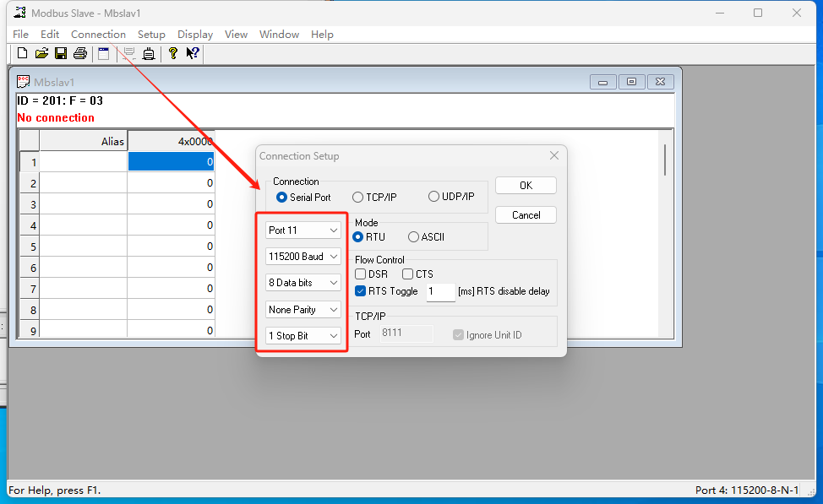Click the slave definition window icon
Viewport: 823px width, 504px height.
(103, 54)
